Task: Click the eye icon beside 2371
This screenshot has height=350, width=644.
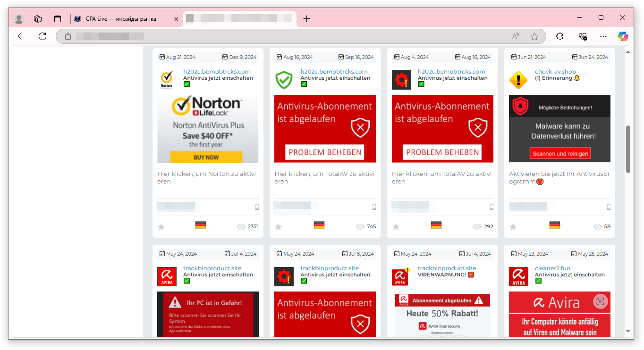Action: tap(241, 227)
